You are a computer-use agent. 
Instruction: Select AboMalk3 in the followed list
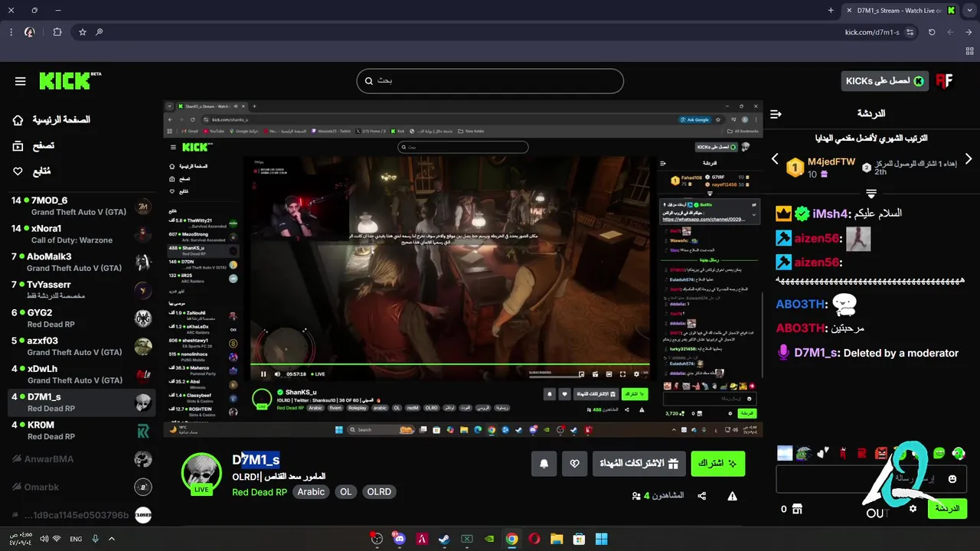point(80,262)
